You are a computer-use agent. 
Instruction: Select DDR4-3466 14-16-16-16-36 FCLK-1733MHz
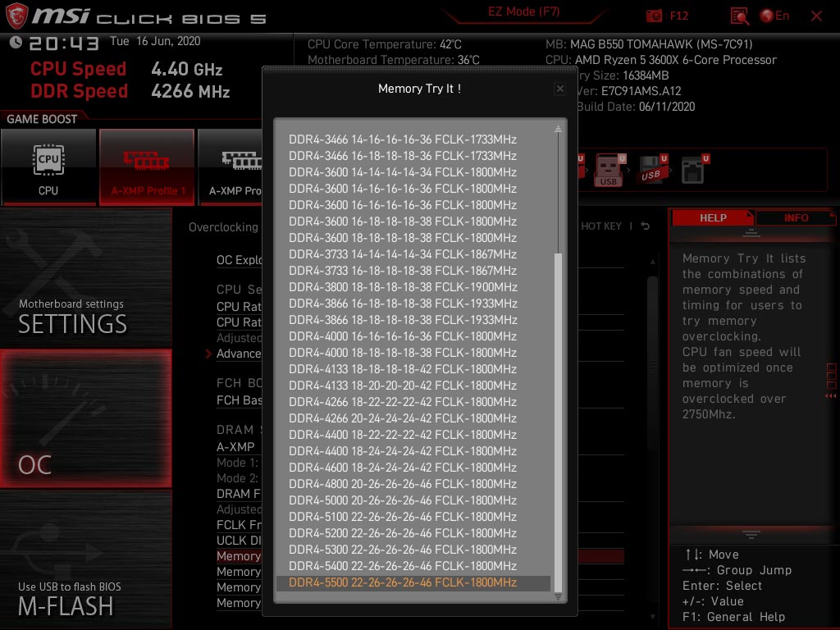[x=402, y=139]
